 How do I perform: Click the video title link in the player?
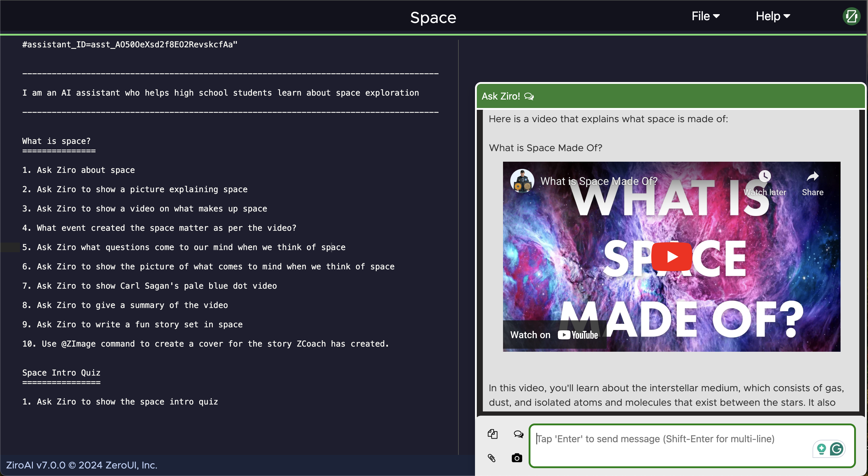click(x=599, y=181)
